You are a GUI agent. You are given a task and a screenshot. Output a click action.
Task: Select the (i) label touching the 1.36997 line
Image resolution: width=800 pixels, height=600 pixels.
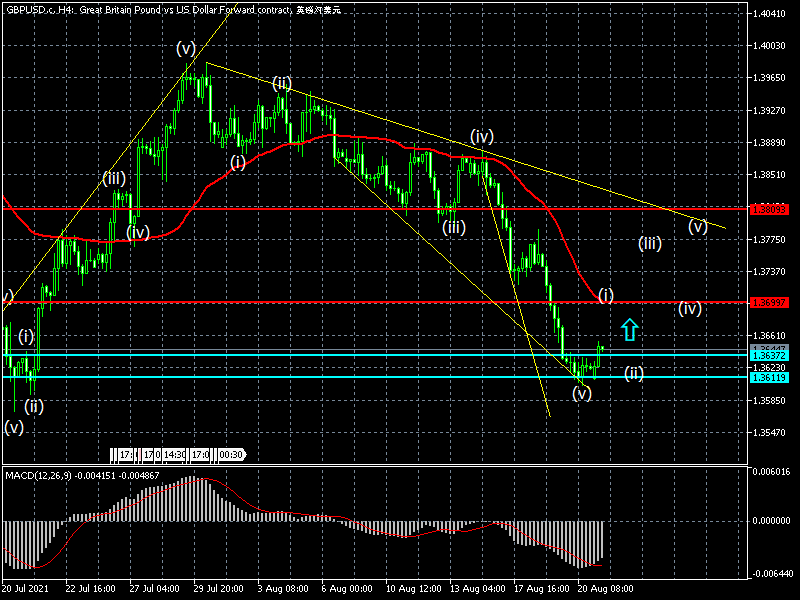(x=606, y=295)
